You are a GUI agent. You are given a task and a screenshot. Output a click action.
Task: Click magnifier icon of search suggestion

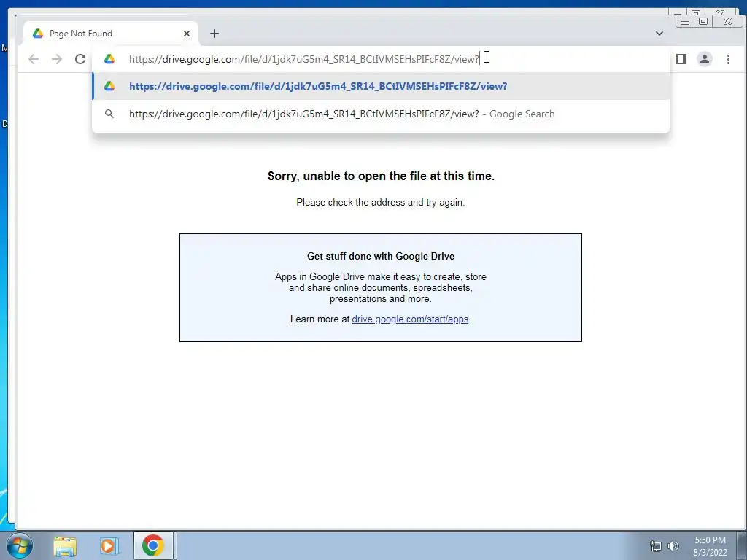point(109,114)
